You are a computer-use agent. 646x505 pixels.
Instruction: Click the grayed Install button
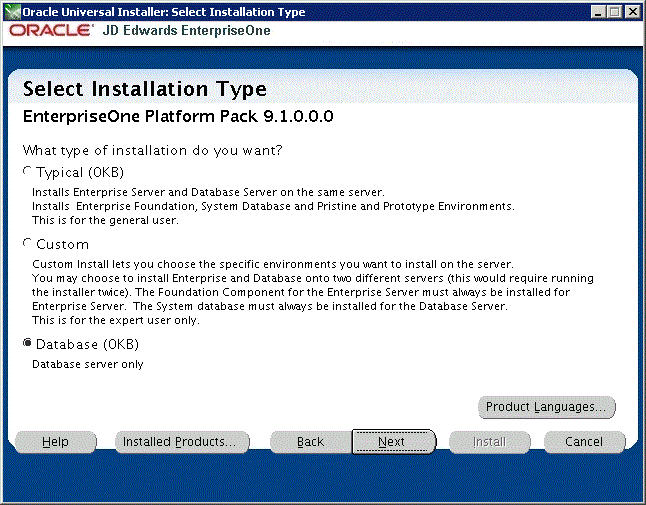[x=489, y=442]
